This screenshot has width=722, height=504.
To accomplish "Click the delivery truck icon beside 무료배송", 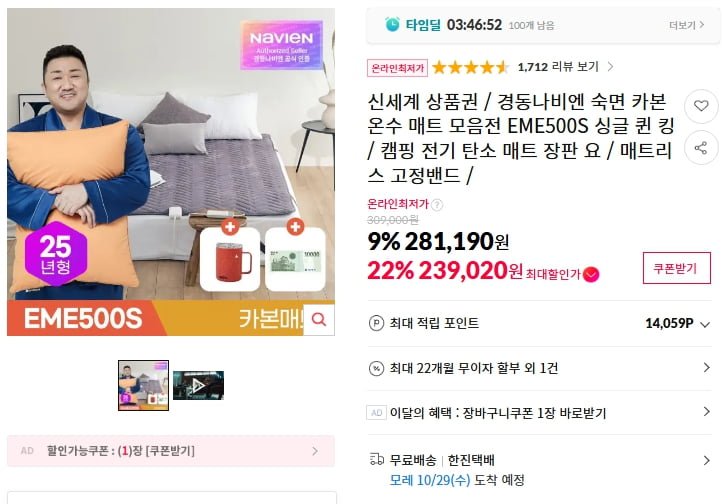I will [x=377, y=459].
